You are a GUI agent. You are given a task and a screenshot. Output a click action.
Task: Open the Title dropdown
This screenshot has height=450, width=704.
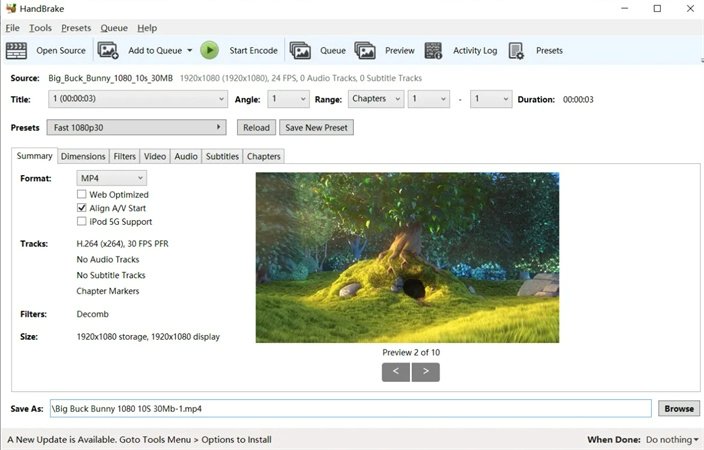(137, 99)
